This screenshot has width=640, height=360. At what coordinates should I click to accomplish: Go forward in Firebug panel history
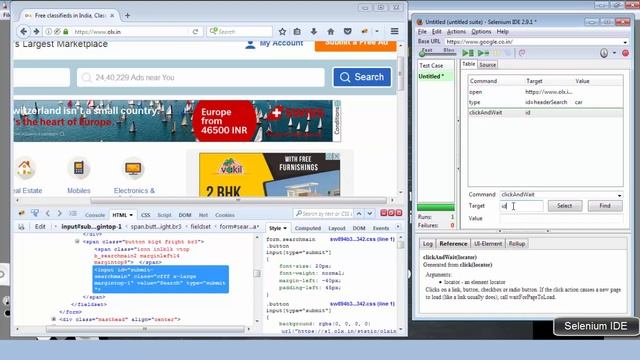(x=60, y=213)
